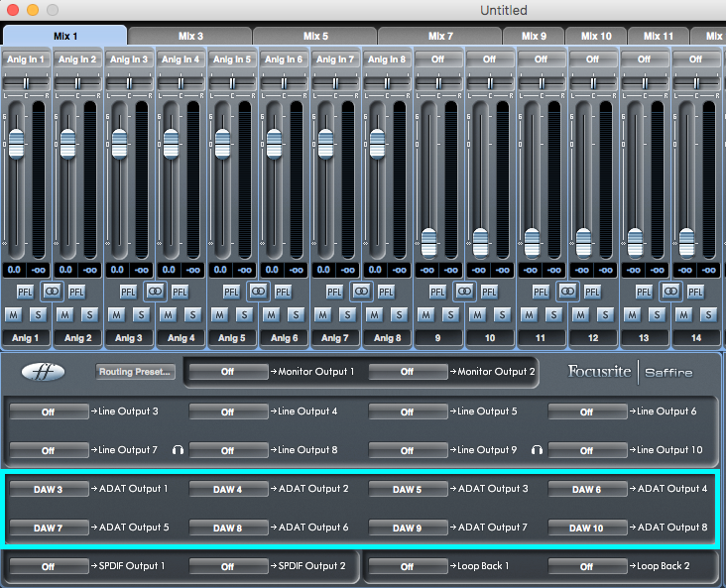The width and height of the screenshot is (726, 588).
Task: Solo channel 10
Action: (502, 315)
